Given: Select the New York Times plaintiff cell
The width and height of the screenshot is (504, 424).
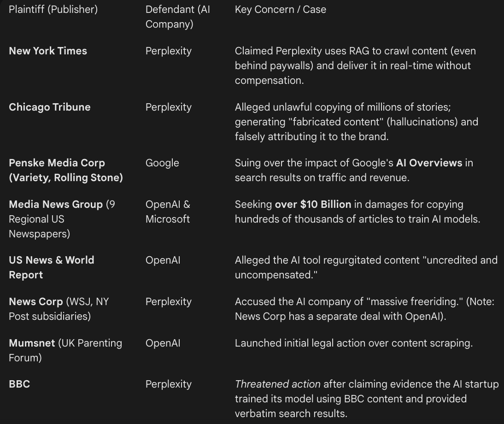Looking at the screenshot, I should (48, 51).
